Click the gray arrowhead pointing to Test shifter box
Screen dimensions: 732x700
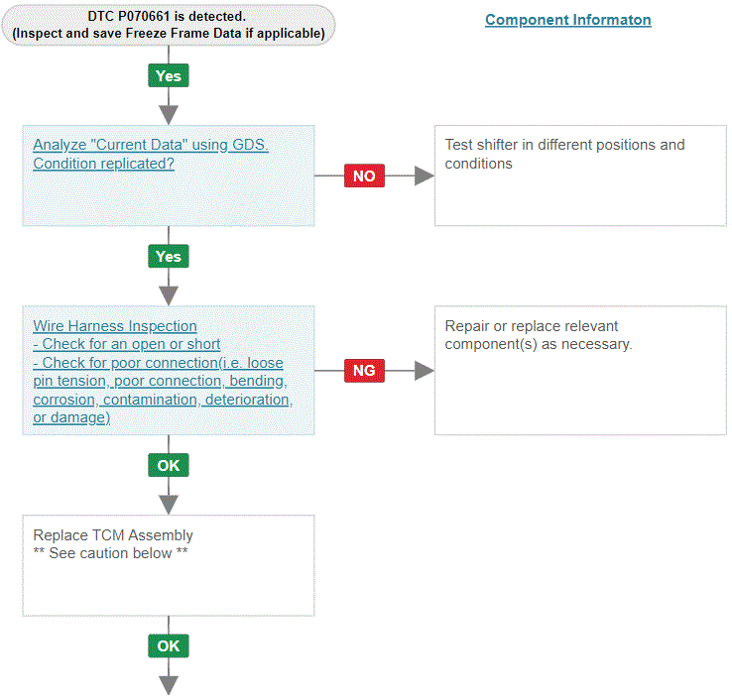(x=425, y=175)
